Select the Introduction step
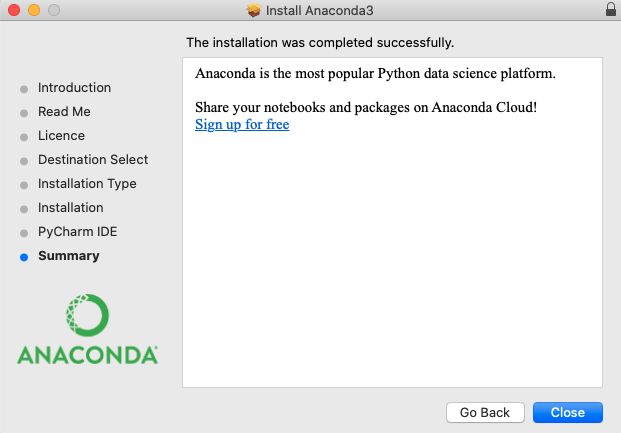 click(74, 88)
